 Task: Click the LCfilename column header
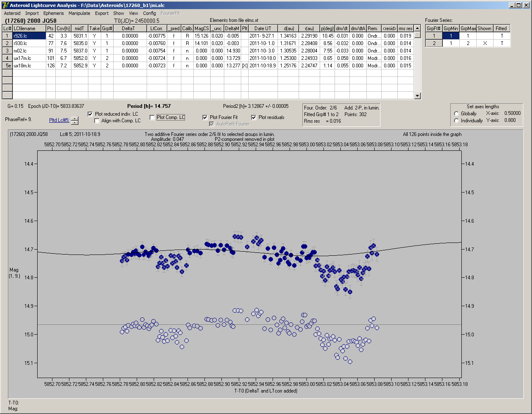[x=29, y=29]
